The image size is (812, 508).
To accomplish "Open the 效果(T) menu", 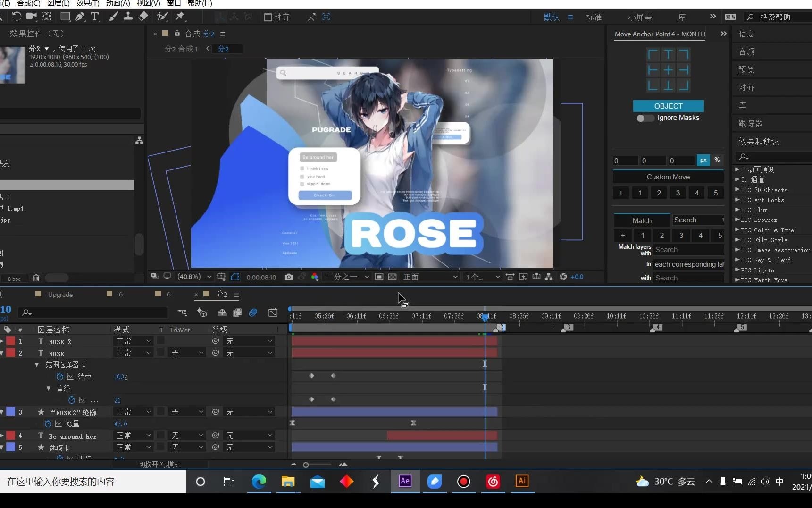I will (87, 3).
